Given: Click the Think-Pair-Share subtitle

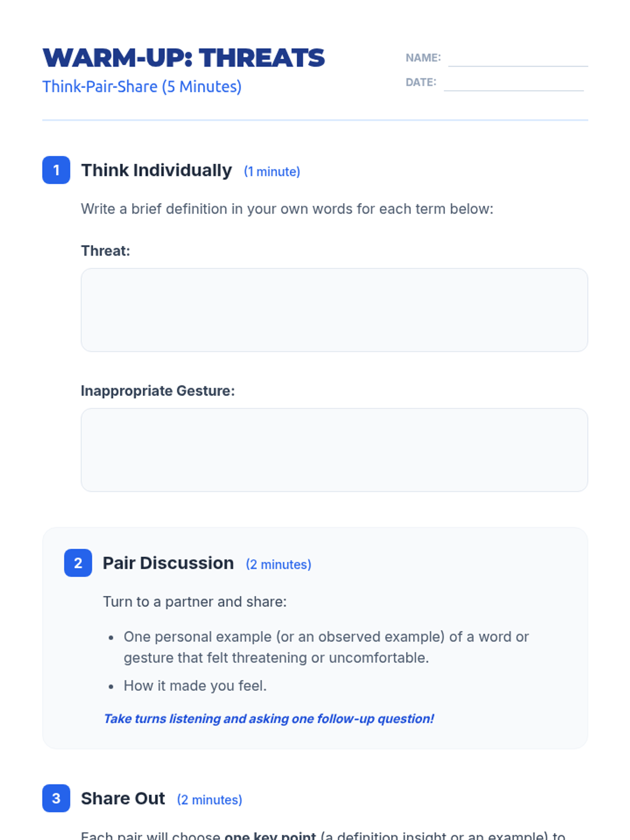Looking at the screenshot, I should click(142, 87).
